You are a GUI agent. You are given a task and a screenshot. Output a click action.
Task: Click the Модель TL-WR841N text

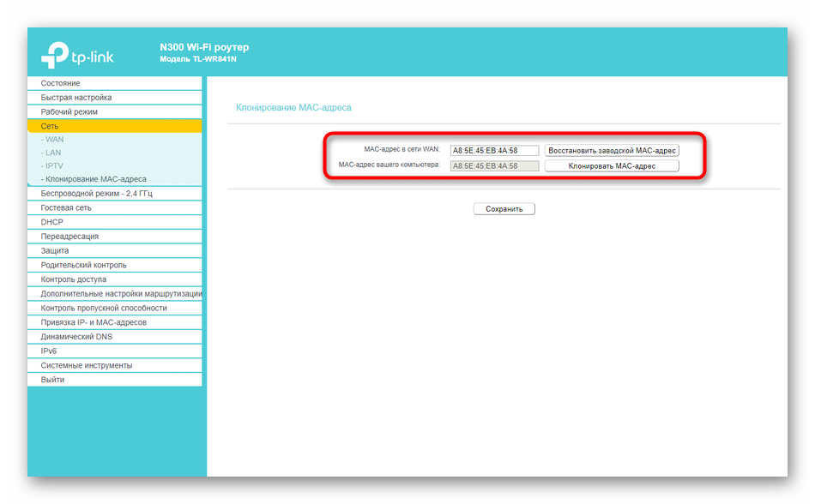tap(198, 59)
